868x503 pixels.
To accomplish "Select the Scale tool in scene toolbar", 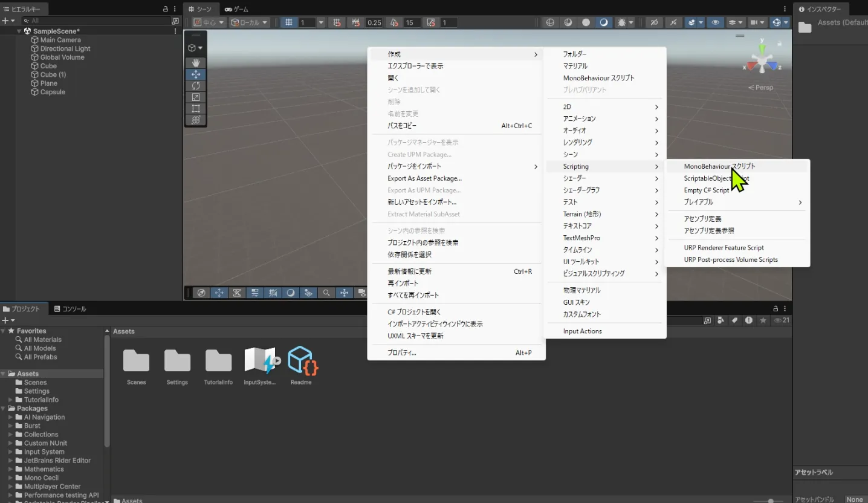I will click(196, 97).
